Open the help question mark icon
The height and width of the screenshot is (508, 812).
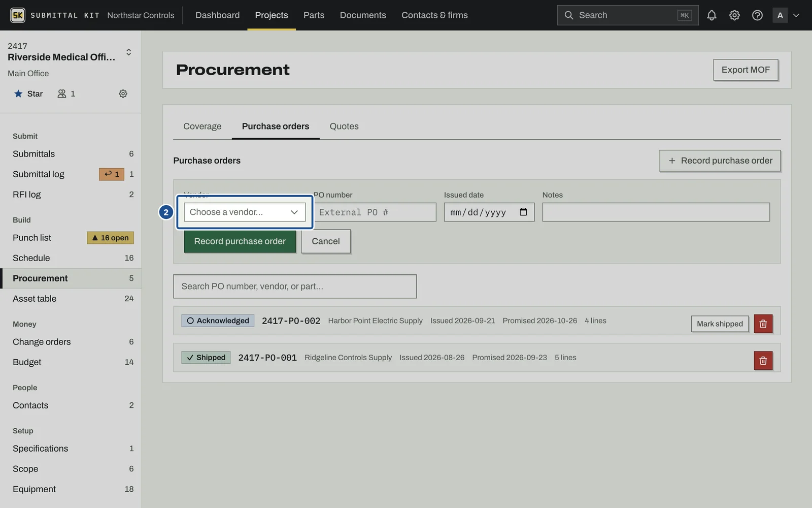[x=757, y=15]
